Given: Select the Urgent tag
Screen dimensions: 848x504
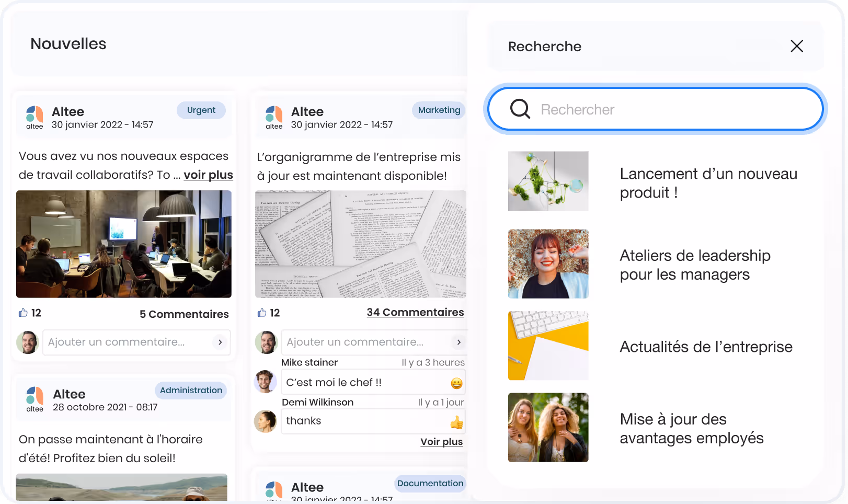Looking at the screenshot, I should point(201,110).
